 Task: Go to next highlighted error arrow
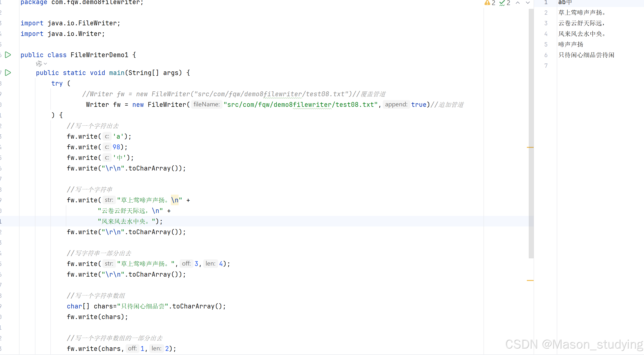(528, 3)
